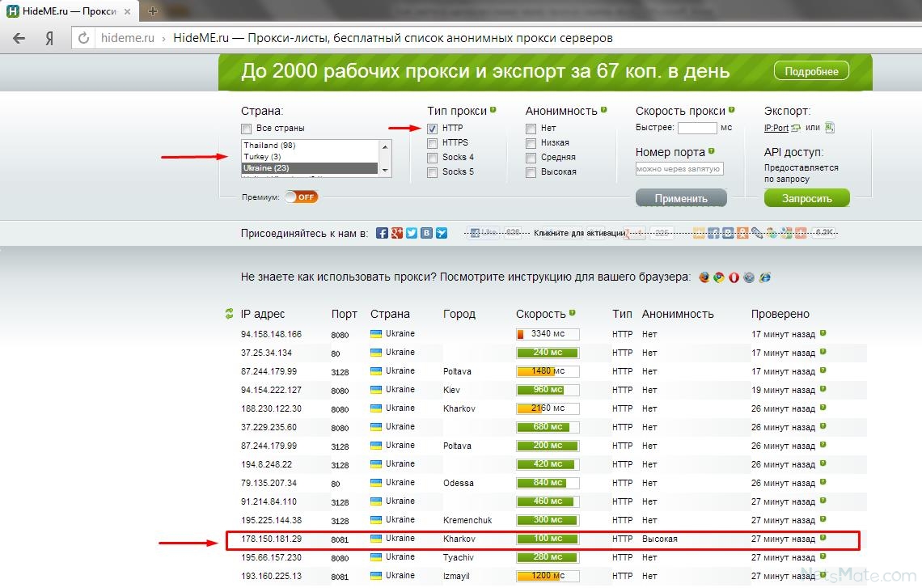Image resolution: width=922 pixels, height=588 pixels.
Task: Click the city 'Kremenchuk'
Action: pyautogui.click(x=467, y=520)
